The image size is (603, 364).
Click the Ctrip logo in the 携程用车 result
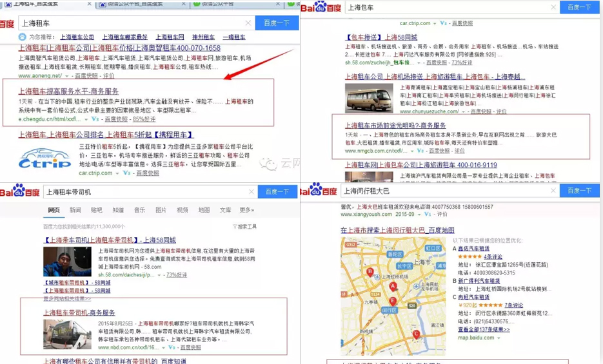coord(45,159)
